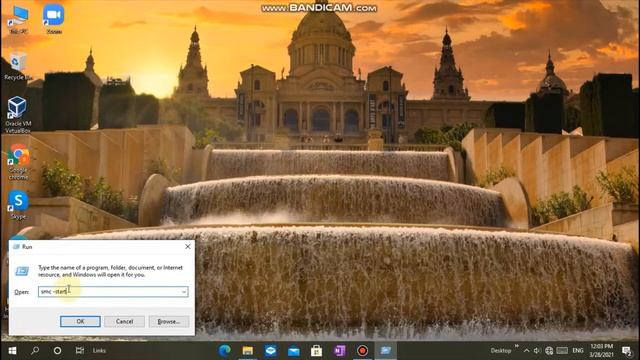Image resolution: width=640 pixels, height=360 pixels.
Task: Expand the Desktop toolbar double chevron
Action: (516, 346)
